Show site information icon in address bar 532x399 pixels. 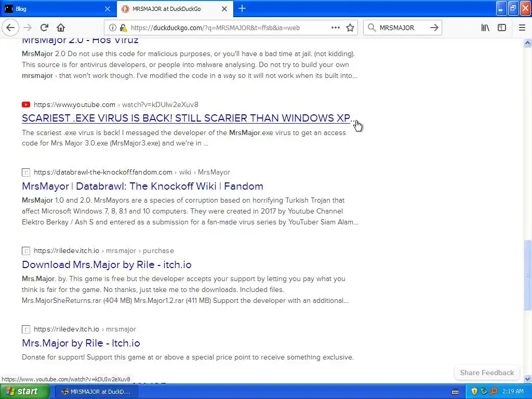(112, 28)
